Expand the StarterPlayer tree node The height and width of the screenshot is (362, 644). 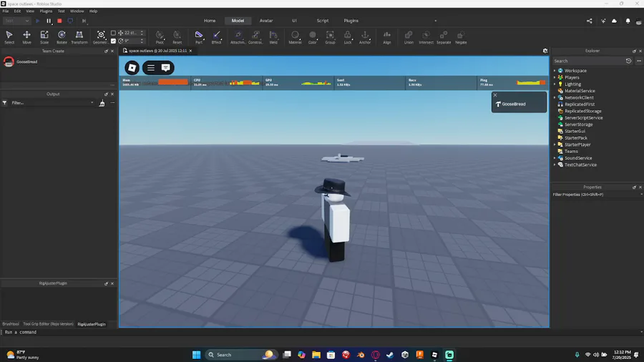[x=555, y=145]
